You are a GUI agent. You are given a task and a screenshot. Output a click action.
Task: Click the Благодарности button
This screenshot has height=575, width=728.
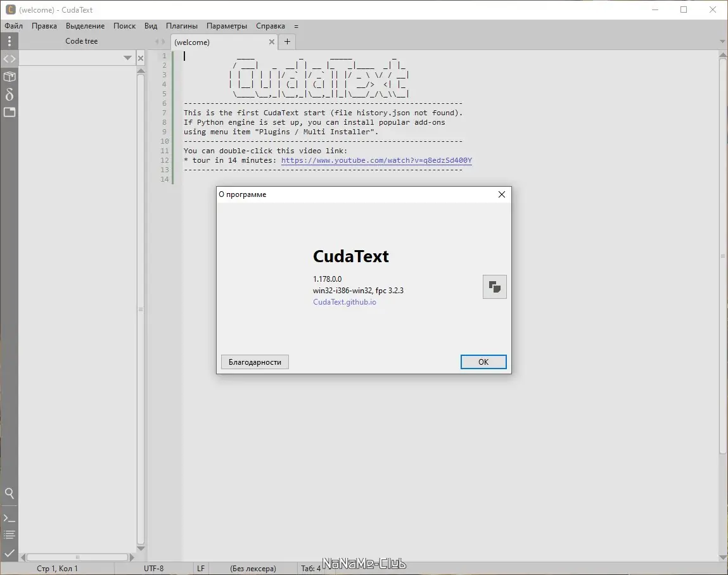coord(255,362)
